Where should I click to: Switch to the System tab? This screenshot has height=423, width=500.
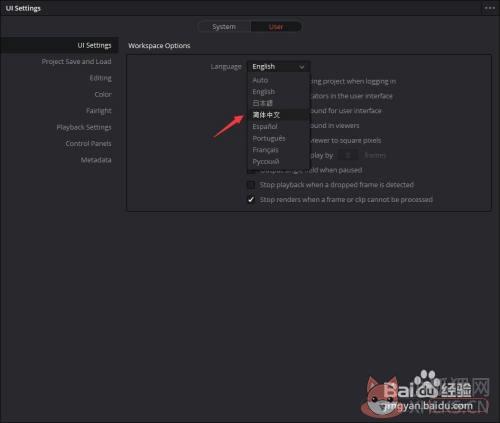pos(224,27)
